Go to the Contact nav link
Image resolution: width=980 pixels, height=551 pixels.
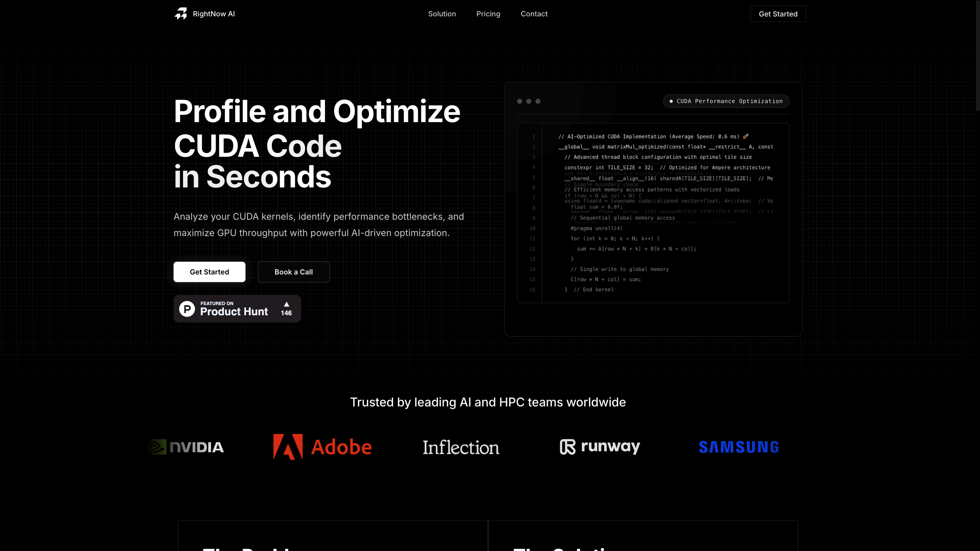534,14
